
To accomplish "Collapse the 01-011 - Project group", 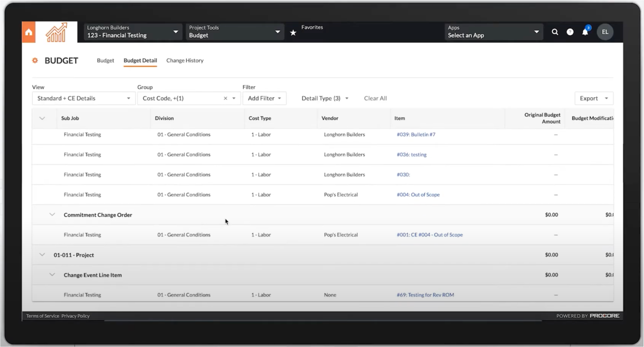I will tap(42, 255).
